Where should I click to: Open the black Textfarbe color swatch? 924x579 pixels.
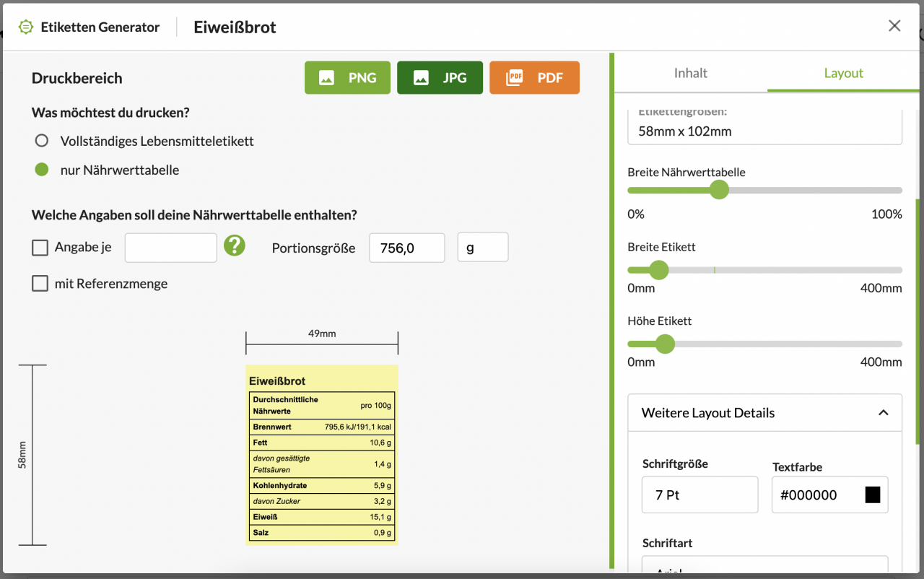tap(873, 495)
